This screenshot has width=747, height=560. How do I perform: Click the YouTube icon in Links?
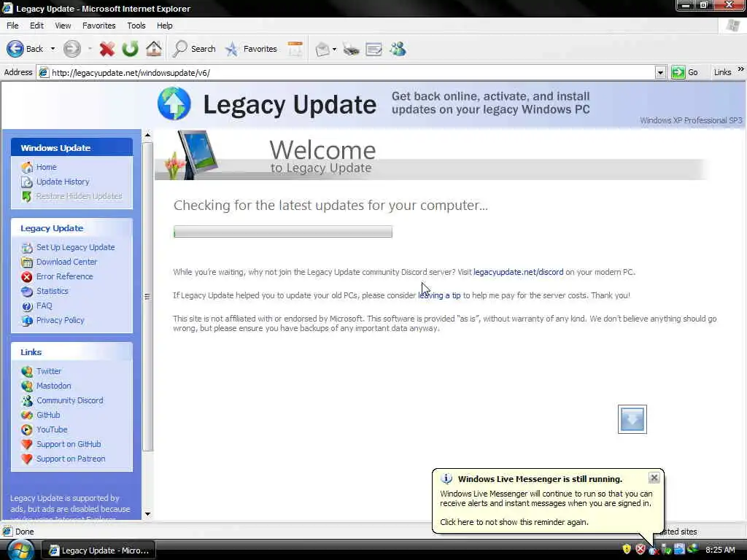(x=27, y=430)
